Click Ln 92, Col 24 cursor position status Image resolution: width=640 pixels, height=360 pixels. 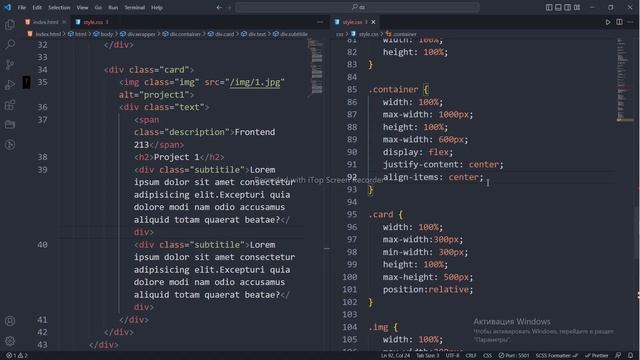coord(395,356)
